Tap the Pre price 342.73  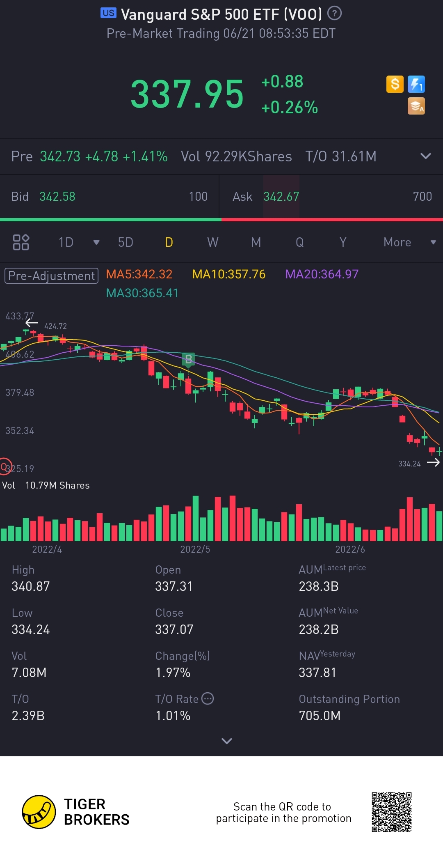(60, 156)
